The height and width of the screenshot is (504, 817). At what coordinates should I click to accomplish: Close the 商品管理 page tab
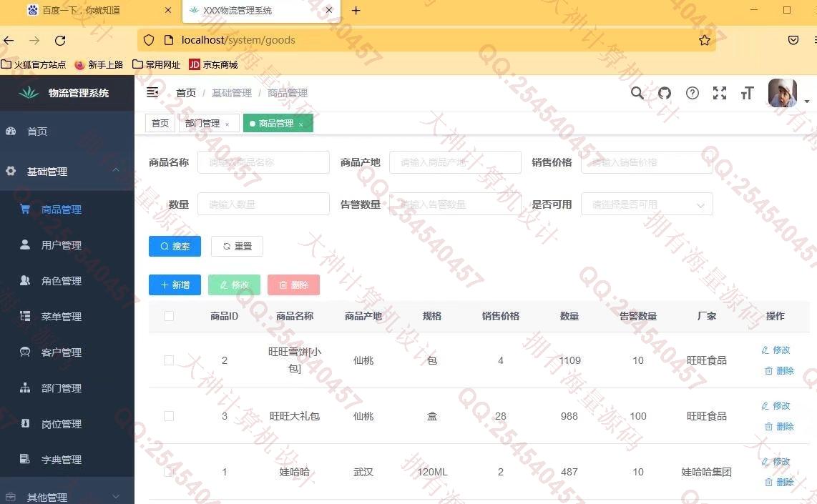300,124
